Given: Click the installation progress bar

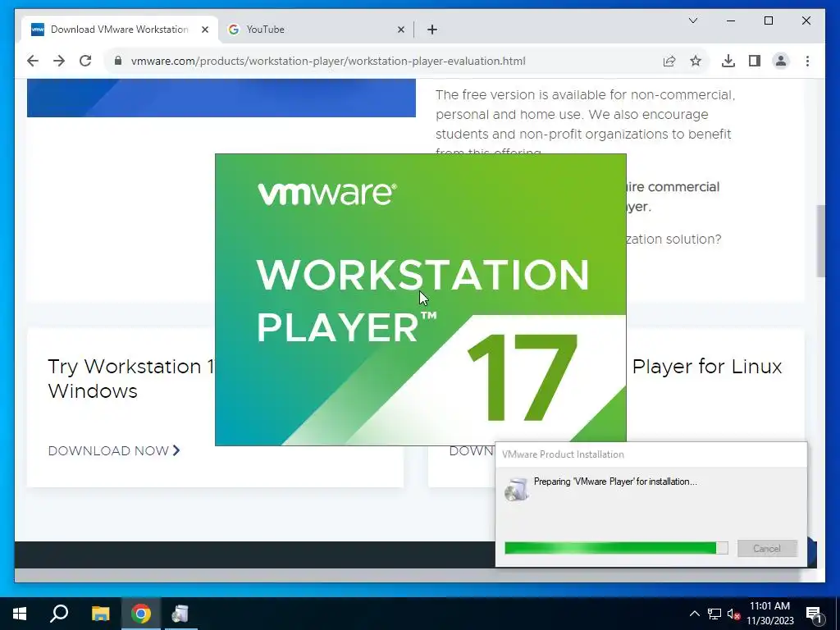Looking at the screenshot, I should (616, 548).
